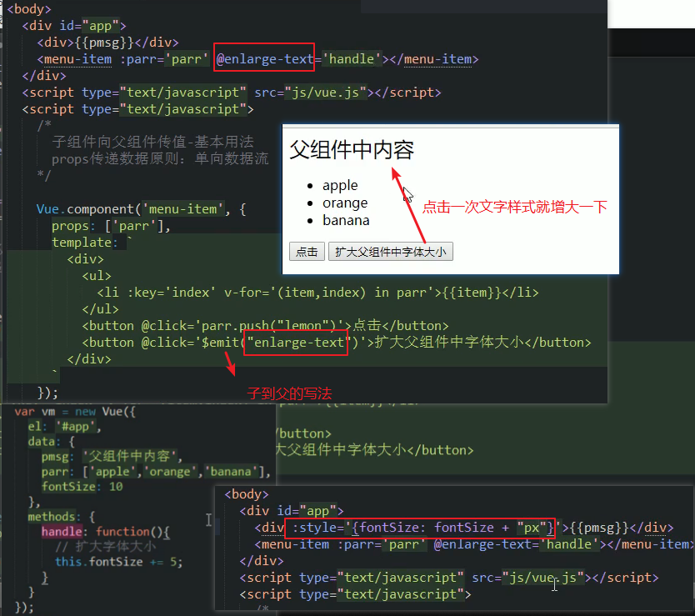This screenshot has width=695, height=616.
Task: Click the props: ['parr'] line
Action: [111, 226]
